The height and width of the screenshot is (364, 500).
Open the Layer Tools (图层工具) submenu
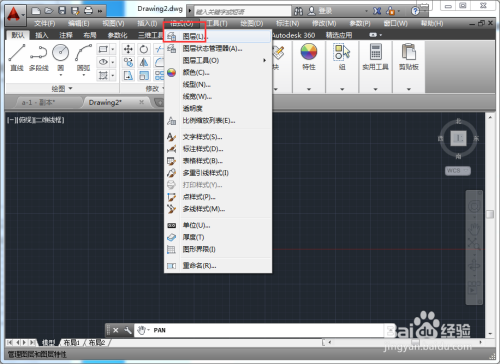[x=218, y=60]
